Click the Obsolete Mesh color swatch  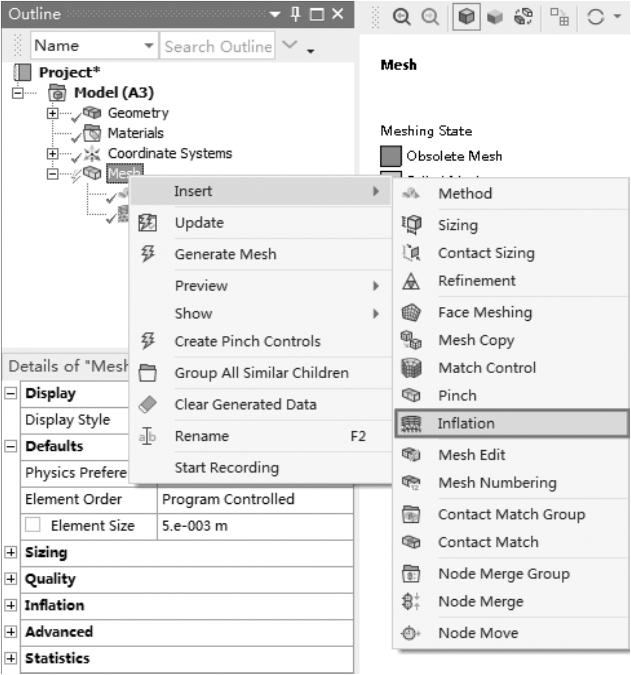click(391, 157)
